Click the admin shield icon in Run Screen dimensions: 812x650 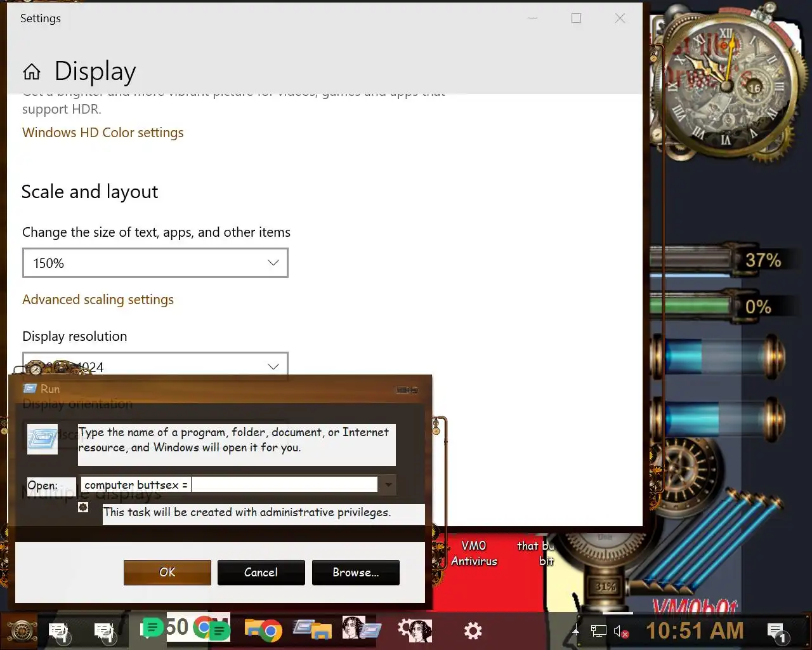tap(83, 507)
